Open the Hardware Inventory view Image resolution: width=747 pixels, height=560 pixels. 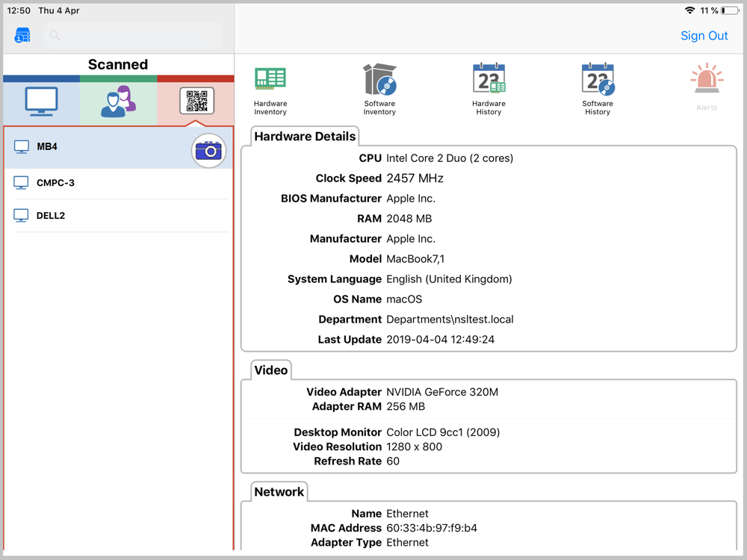(x=270, y=90)
